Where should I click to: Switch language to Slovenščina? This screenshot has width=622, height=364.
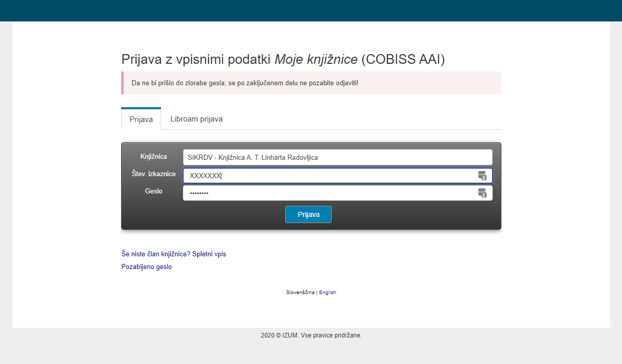coord(300,293)
